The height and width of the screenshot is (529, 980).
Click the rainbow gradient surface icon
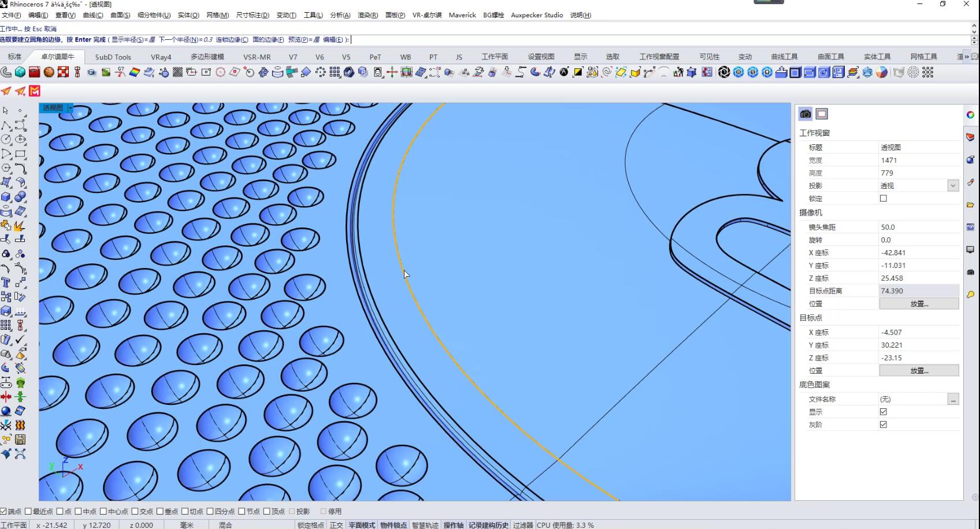coord(135,72)
